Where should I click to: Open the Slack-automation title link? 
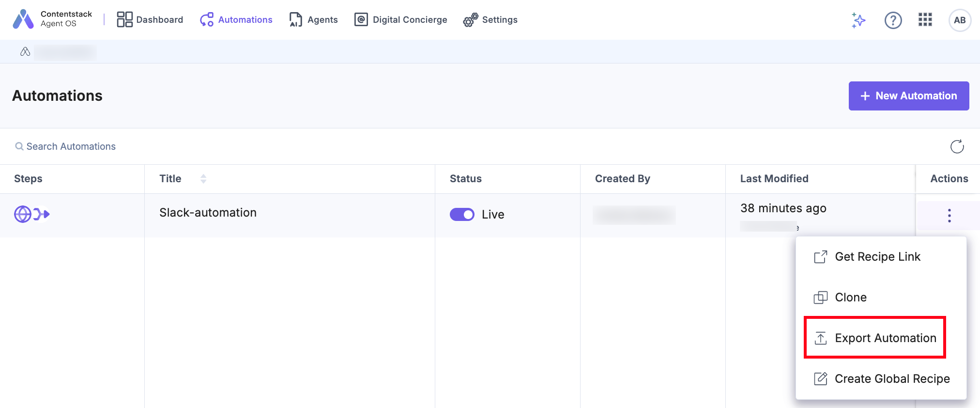208,213
